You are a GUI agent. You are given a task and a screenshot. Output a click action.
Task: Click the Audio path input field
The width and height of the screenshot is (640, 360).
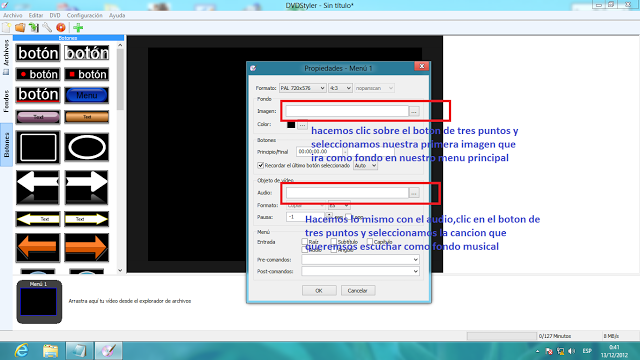click(347, 193)
